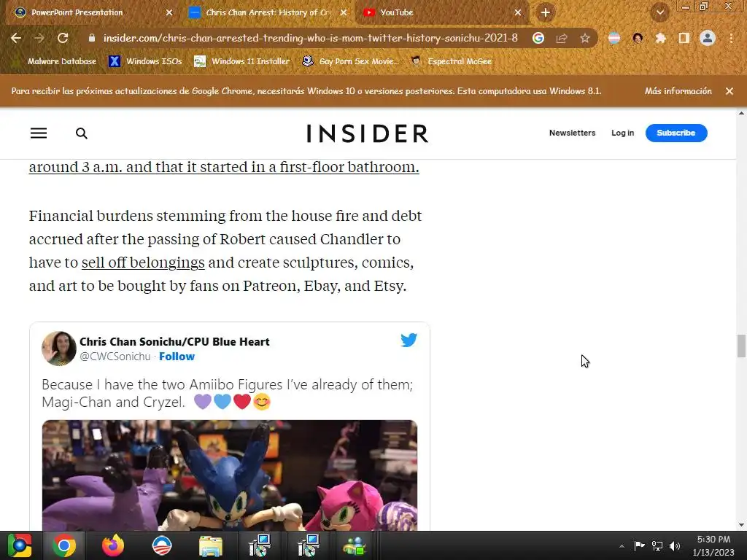Image resolution: width=747 pixels, height=560 pixels.
Task: Click the blue Subscribe button
Action: point(676,133)
